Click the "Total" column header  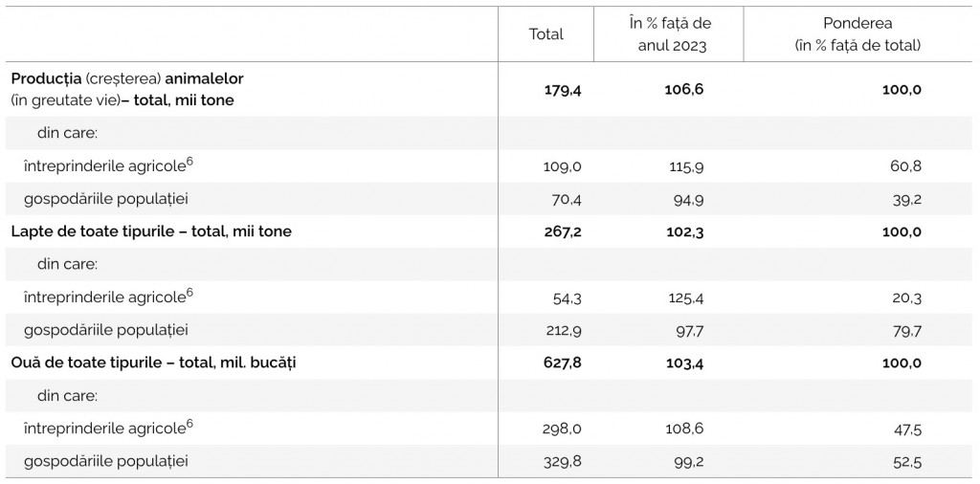546,34
